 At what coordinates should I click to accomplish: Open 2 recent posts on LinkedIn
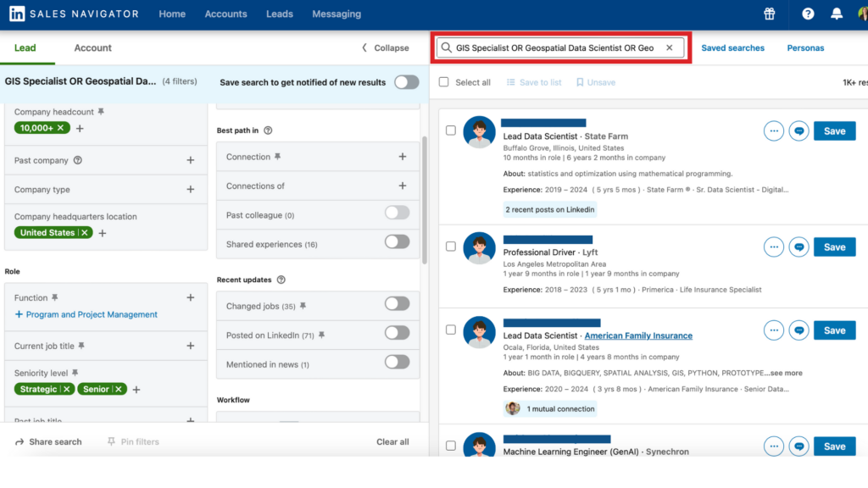(x=549, y=210)
